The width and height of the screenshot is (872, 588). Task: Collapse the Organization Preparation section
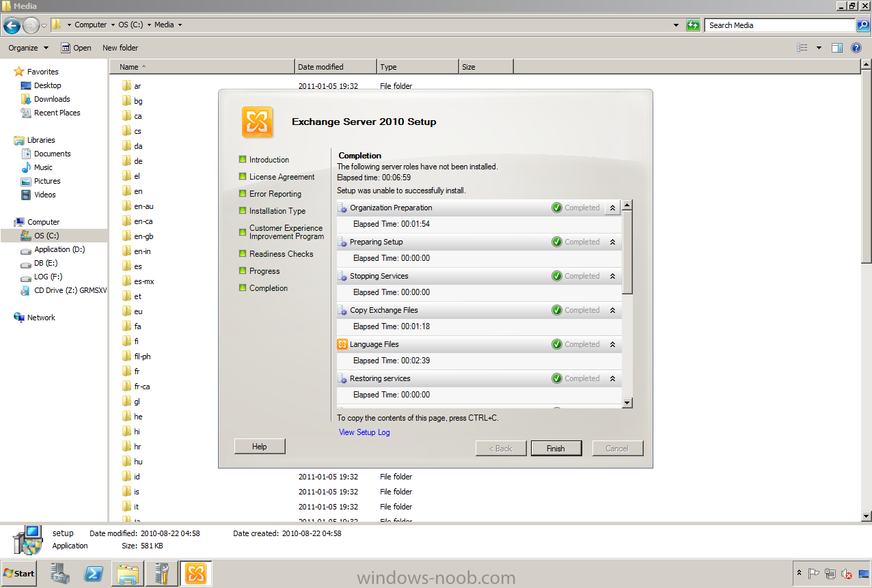click(x=612, y=208)
